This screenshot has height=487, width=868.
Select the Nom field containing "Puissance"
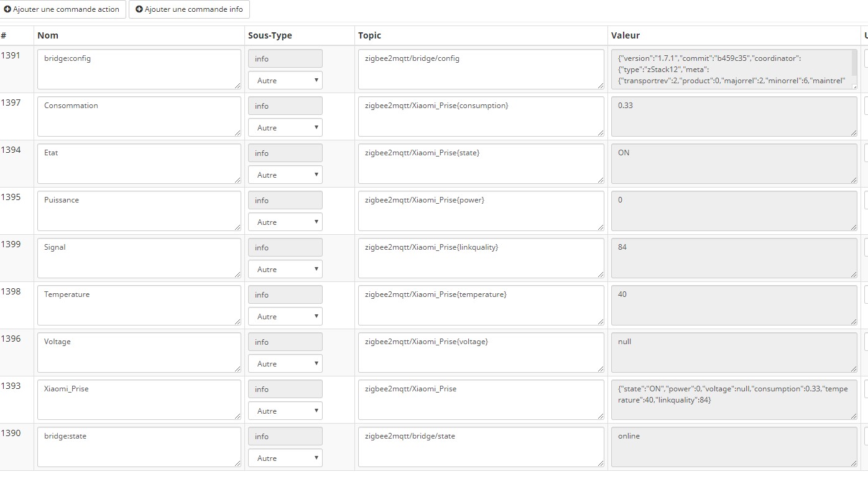point(139,211)
